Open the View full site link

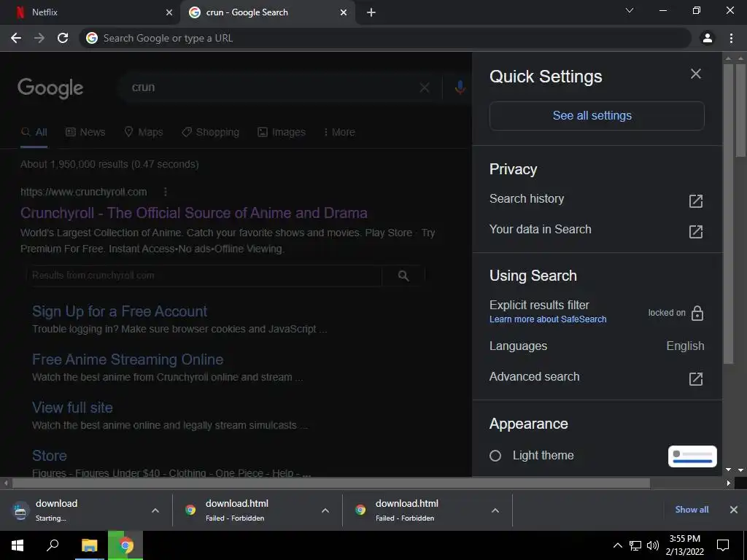(72, 408)
